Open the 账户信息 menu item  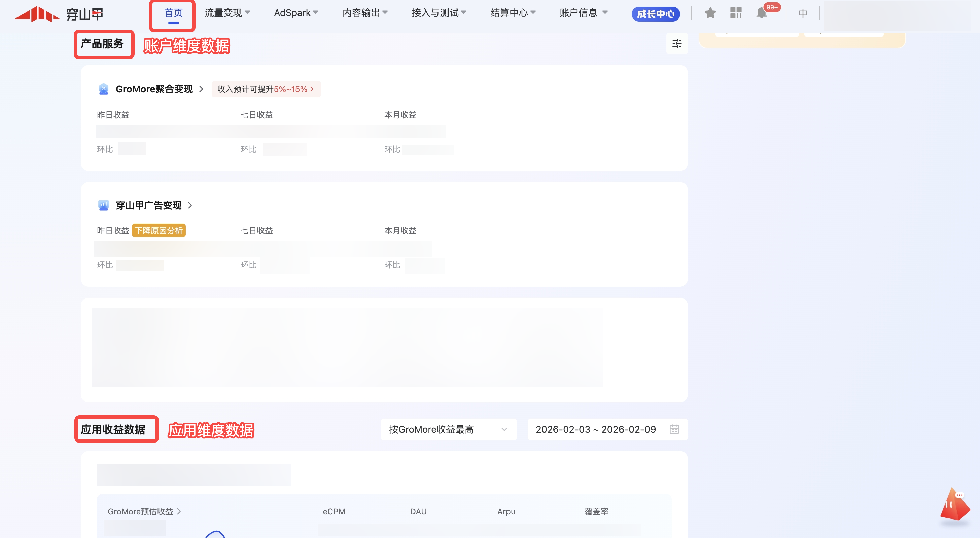point(583,13)
